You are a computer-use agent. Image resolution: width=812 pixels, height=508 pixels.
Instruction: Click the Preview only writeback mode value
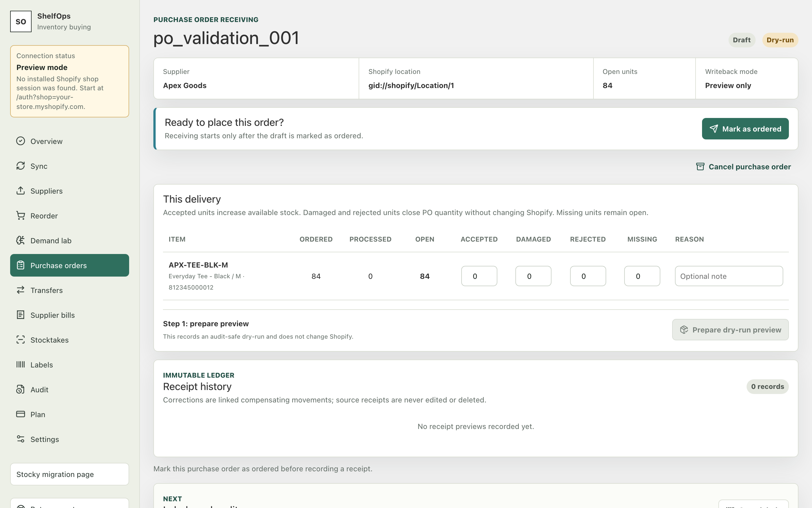point(728,85)
